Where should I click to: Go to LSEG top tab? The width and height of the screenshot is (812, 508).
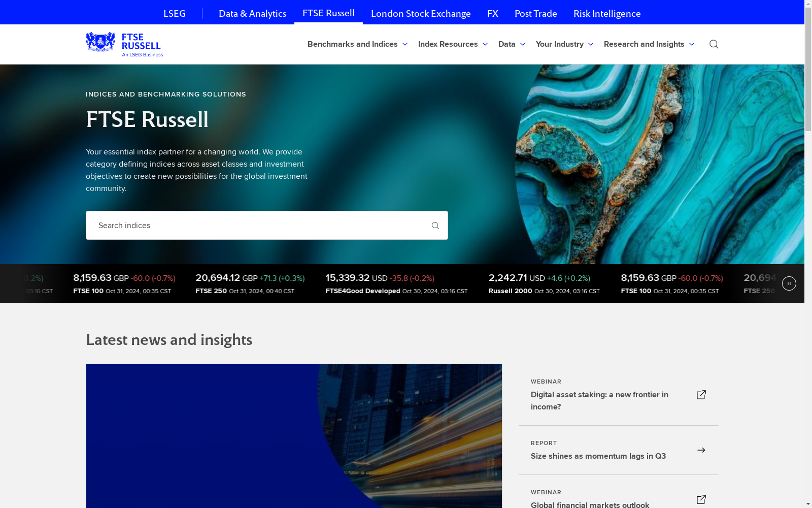tap(175, 13)
